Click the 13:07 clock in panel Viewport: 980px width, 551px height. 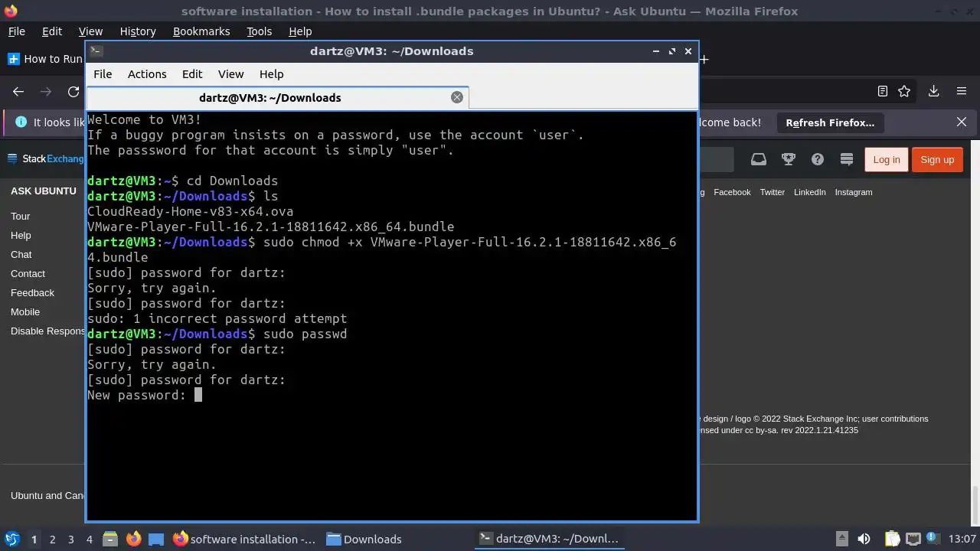[962, 539]
